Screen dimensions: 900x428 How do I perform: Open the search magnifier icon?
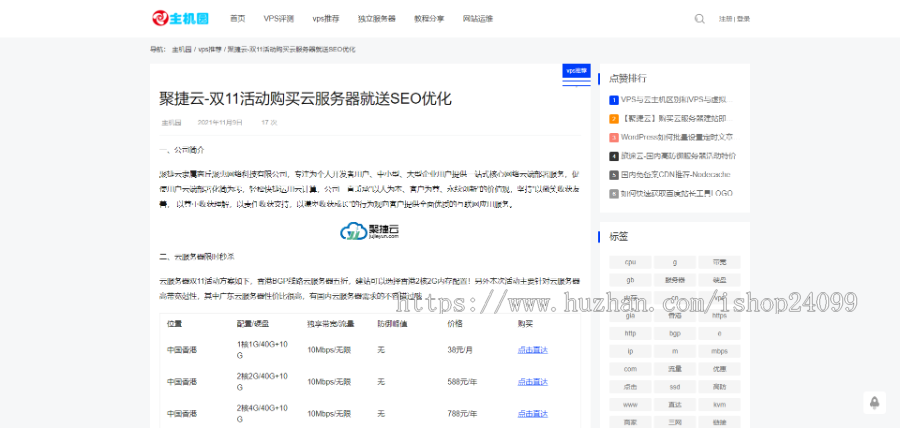point(700,18)
